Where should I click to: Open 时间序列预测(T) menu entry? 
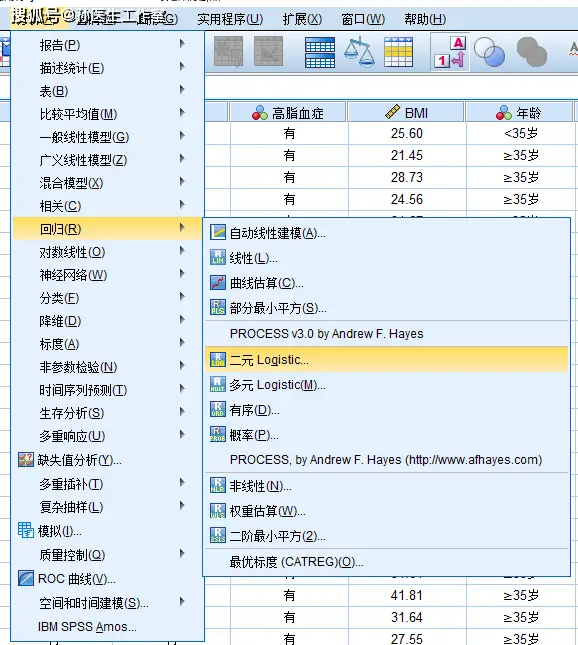(x=107, y=390)
